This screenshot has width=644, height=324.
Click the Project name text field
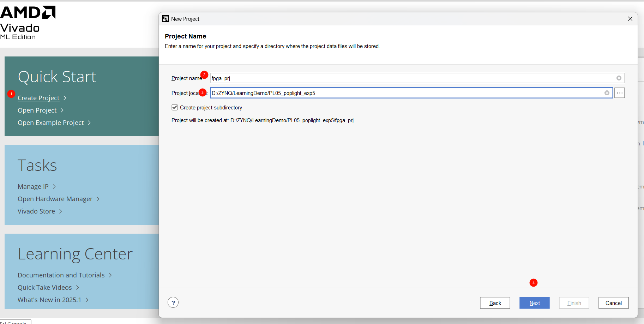pyautogui.click(x=411, y=78)
